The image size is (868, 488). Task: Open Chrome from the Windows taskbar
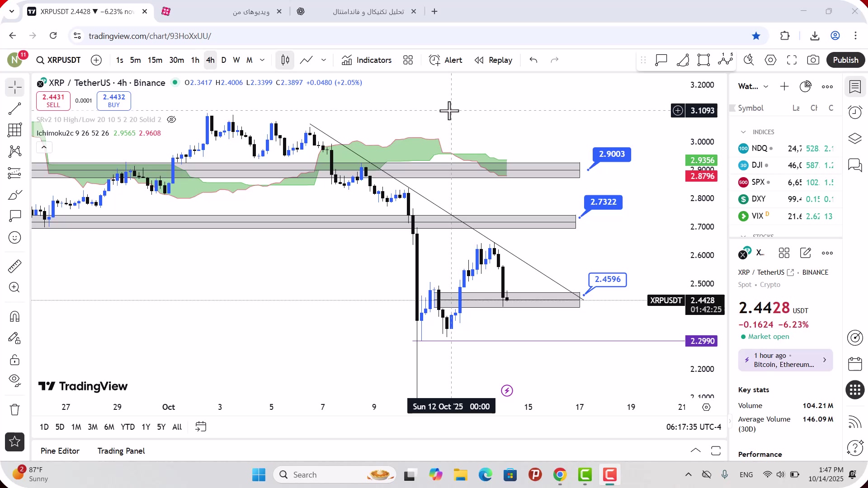point(560,475)
